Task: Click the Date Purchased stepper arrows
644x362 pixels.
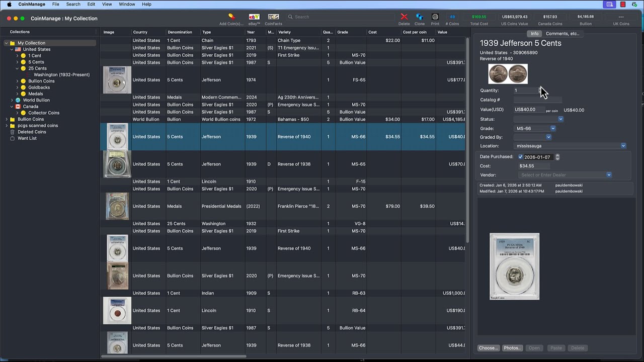Action: point(557,157)
